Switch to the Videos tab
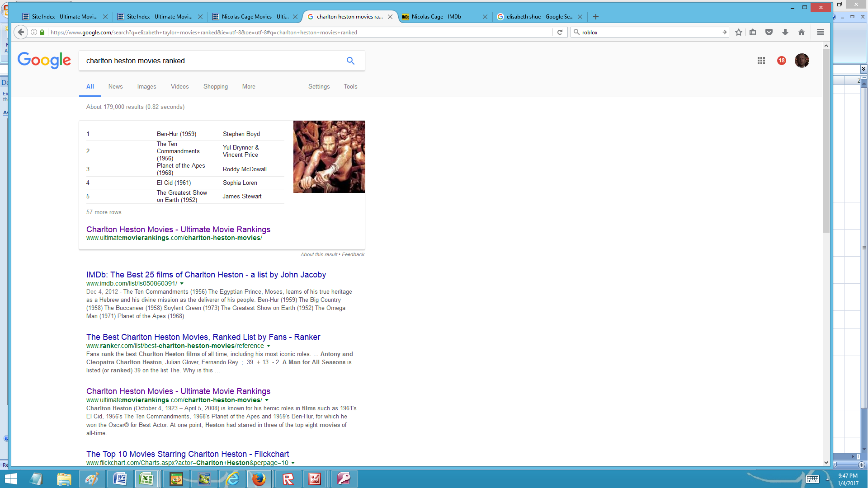This screenshot has width=868, height=488. click(179, 86)
